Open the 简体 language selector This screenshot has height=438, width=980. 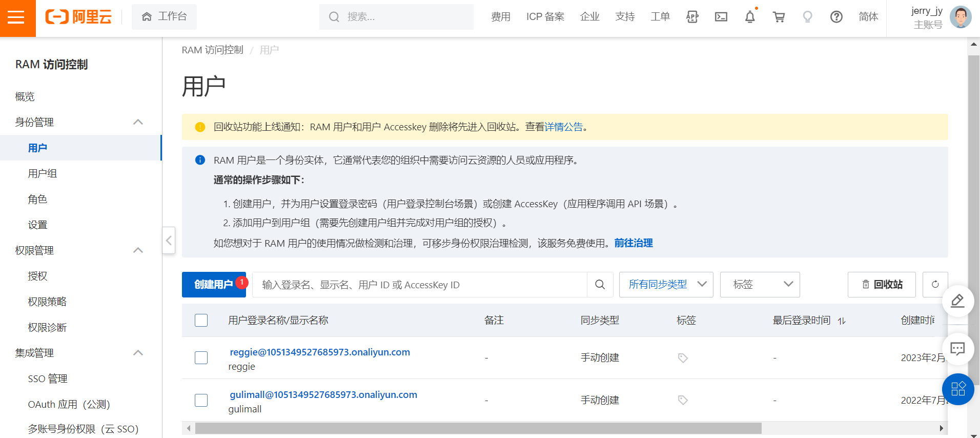pos(868,17)
